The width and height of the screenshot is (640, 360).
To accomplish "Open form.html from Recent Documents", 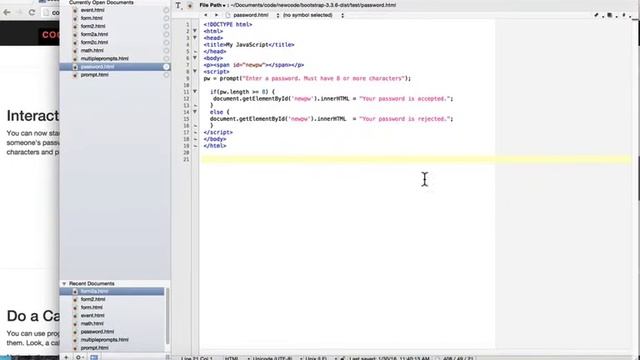I will click(x=91, y=308).
